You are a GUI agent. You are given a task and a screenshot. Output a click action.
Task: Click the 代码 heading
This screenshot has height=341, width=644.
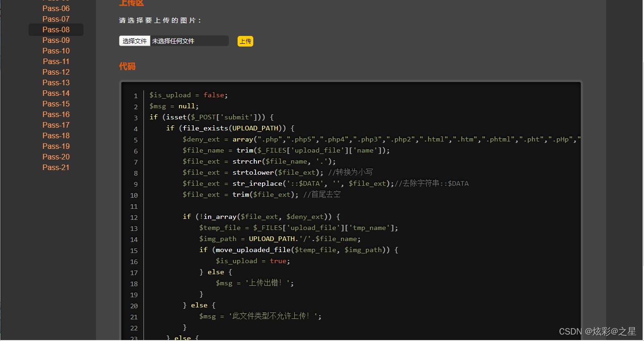click(x=127, y=66)
